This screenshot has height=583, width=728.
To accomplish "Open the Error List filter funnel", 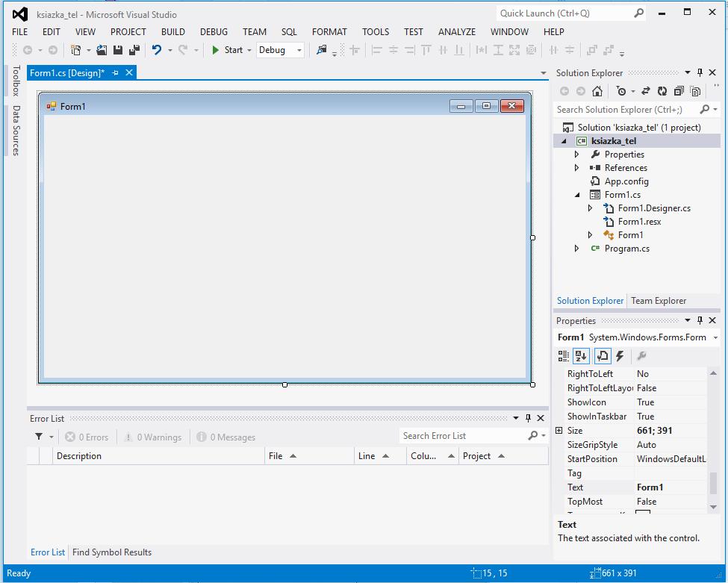I will [x=39, y=437].
